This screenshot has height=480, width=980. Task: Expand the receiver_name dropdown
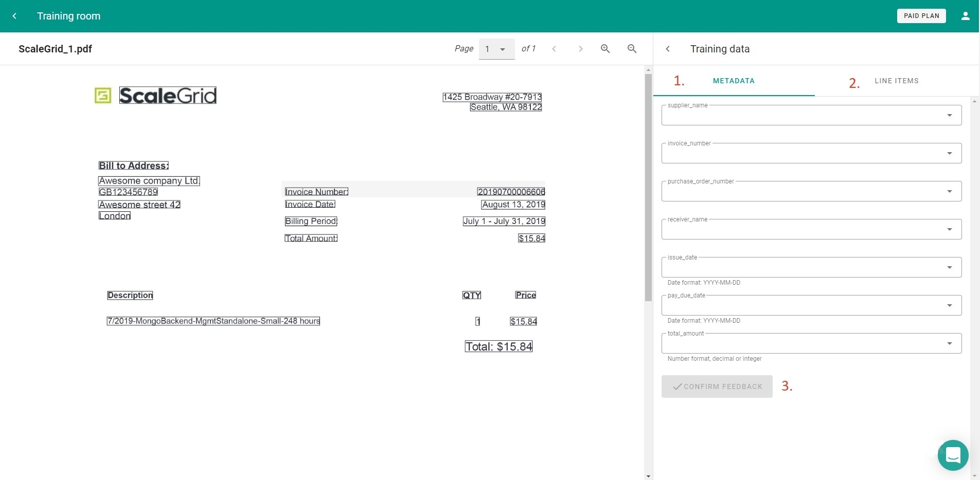pos(949,230)
